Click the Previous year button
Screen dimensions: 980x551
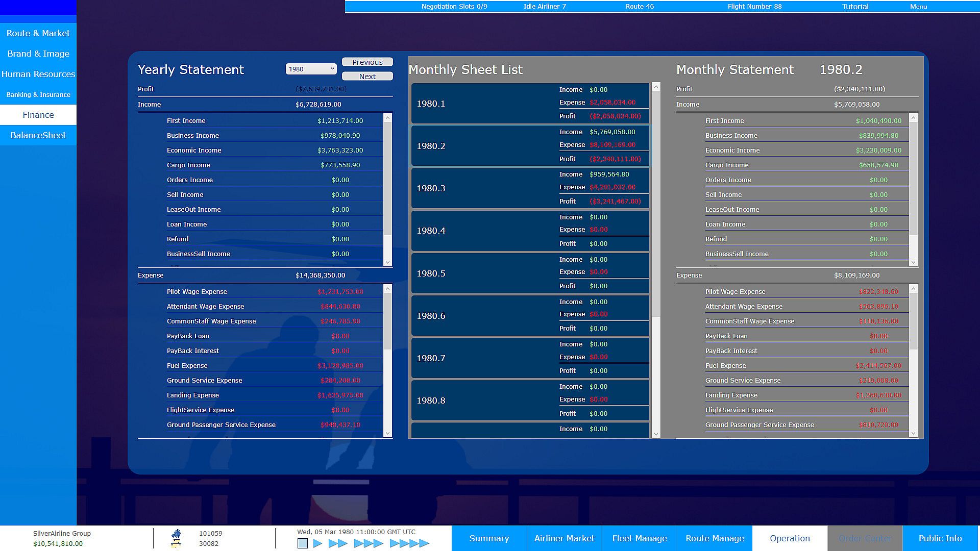coord(367,62)
